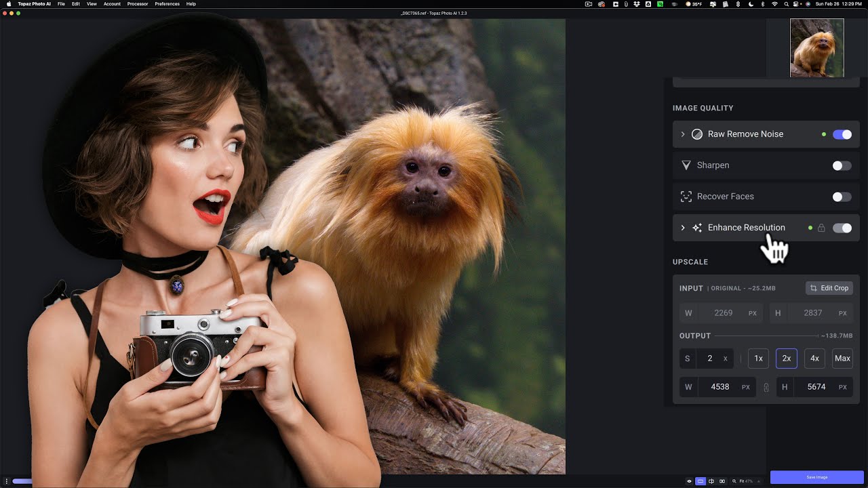Click the ~138.7MB output size text
Viewport: 868px width, 488px height.
(x=836, y=335)
